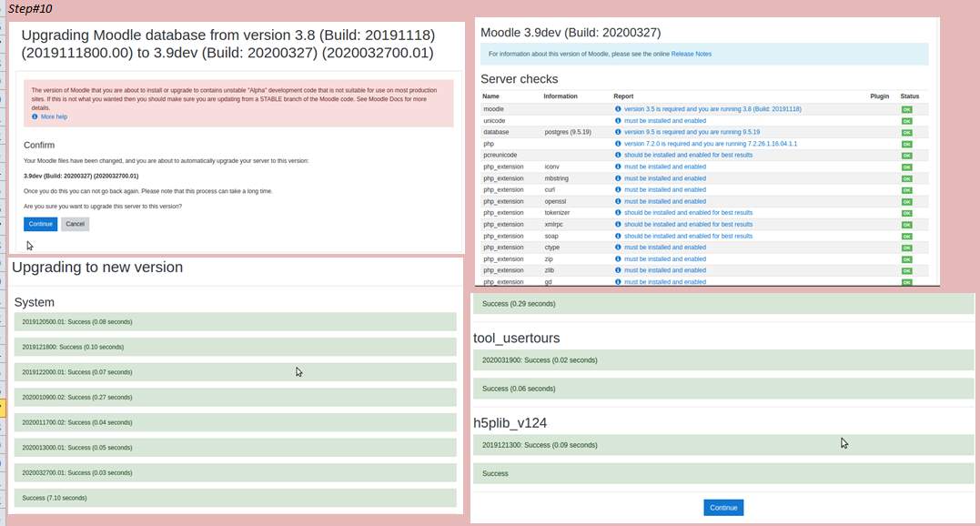
Task: Click the tool_usertours section heading
Action: coord(516,338)
